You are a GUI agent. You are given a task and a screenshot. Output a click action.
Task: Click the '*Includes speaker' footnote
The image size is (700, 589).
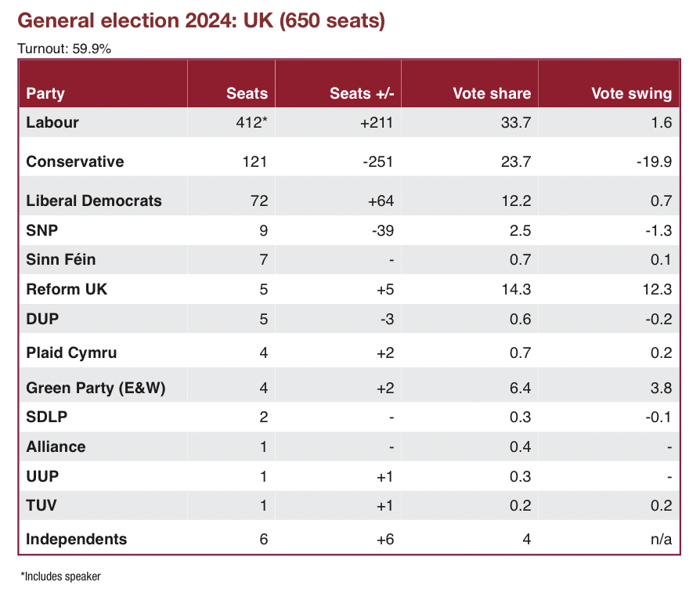[x=60, y=576]
